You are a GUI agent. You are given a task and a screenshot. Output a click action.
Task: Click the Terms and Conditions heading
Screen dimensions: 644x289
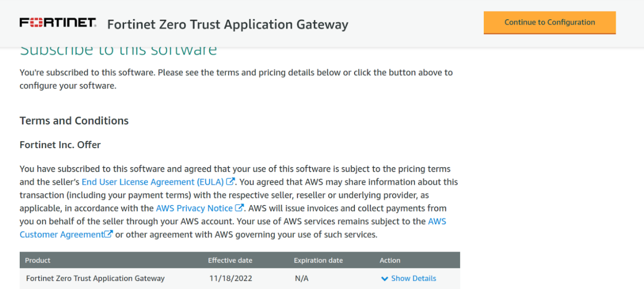click(74, 121)
